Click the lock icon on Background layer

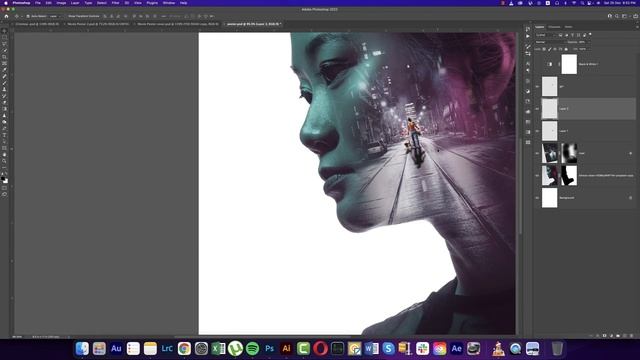coord(631,198)
